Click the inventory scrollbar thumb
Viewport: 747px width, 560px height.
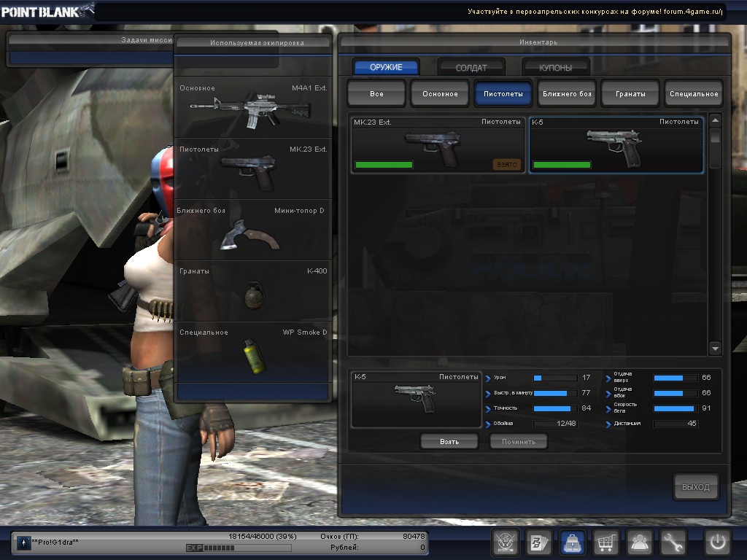click(715, 136)
